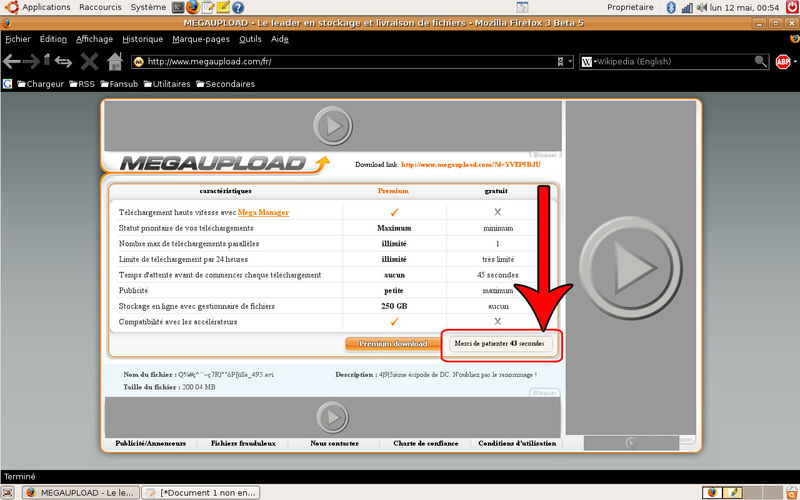The width and height of the screenshot is (800, 500).
Task: Open the network signal indicator
Action: (687, 8)
